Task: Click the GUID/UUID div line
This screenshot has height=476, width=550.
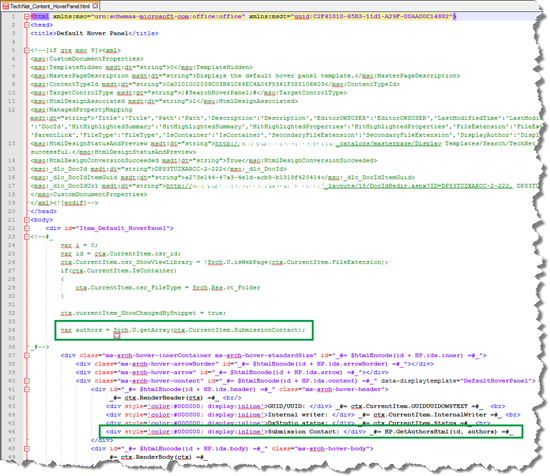Action: coord(306,406)
